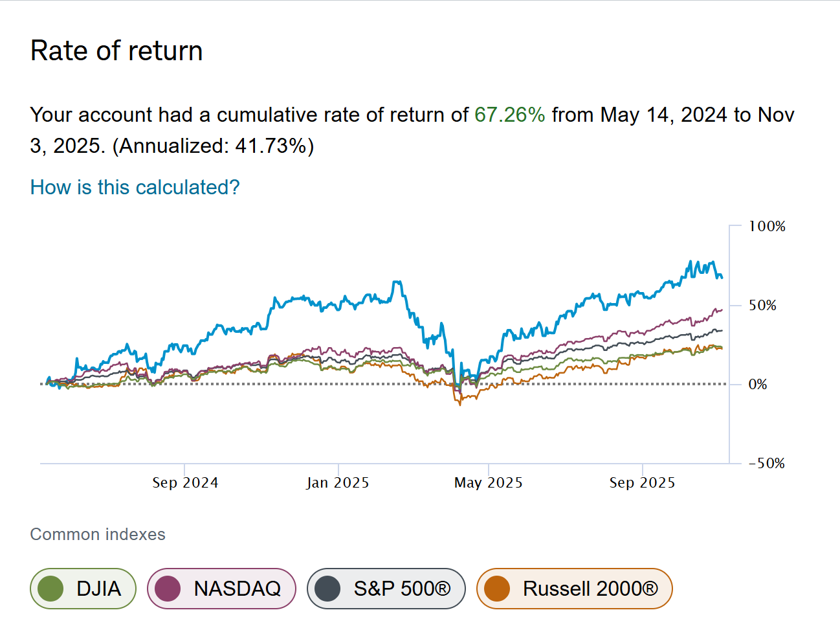Image resolution: width=840 pixels, height=632 pixels.
Task: Toggle the DJIA index overlay
Action: pyautogui.click(x=83, y=588)
